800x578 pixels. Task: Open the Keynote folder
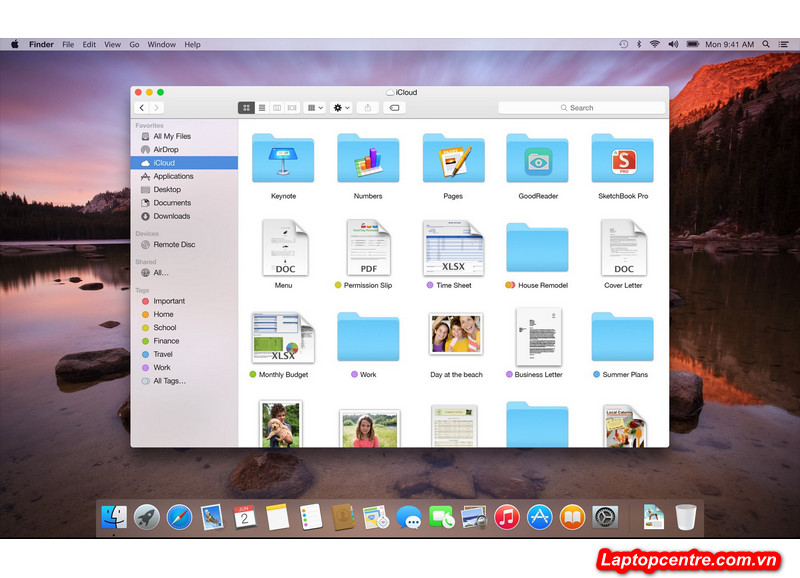283,158
